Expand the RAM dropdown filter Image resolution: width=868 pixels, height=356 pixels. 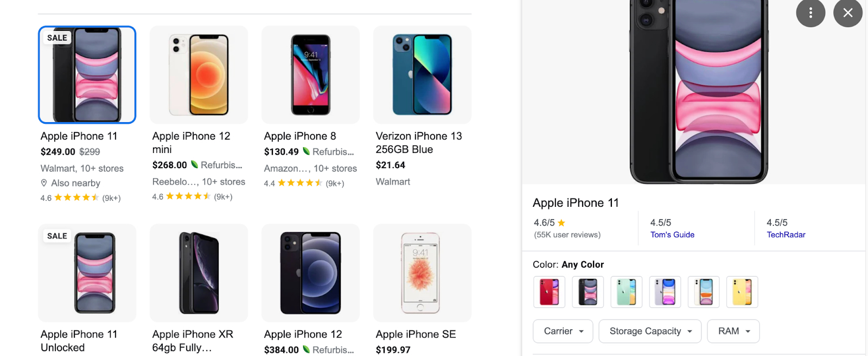(x=733, y=331)
